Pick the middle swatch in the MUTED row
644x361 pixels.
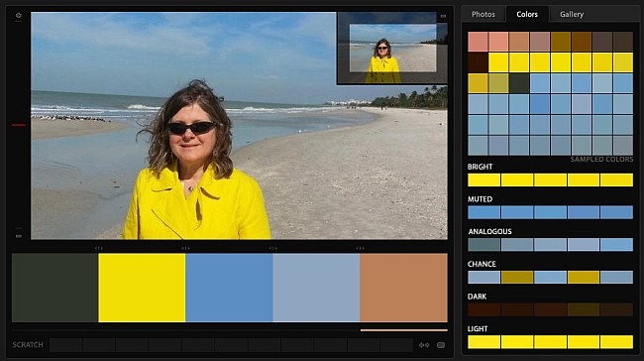coord(550,212)
